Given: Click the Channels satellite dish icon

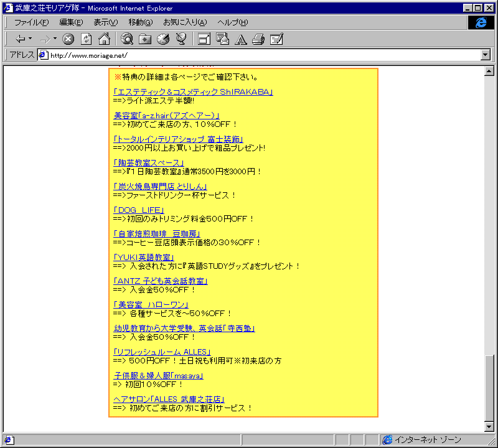Looking at the screenshot, I should coord(181,39).
